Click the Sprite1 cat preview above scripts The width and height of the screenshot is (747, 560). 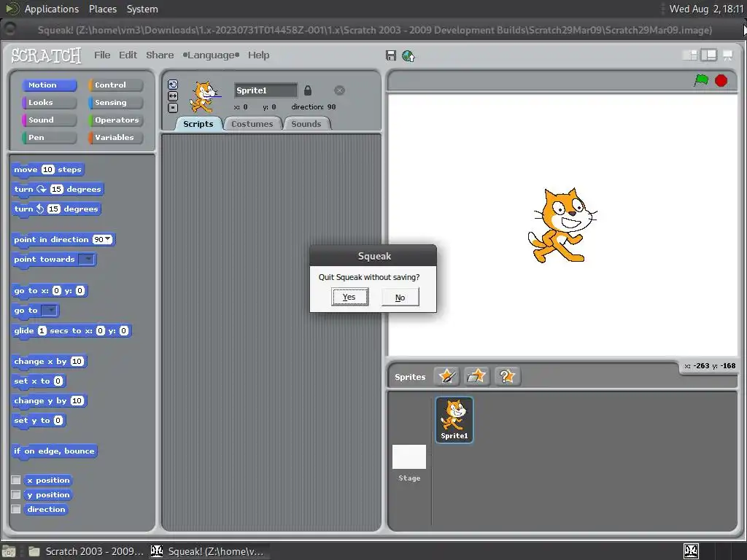[205, 97]
